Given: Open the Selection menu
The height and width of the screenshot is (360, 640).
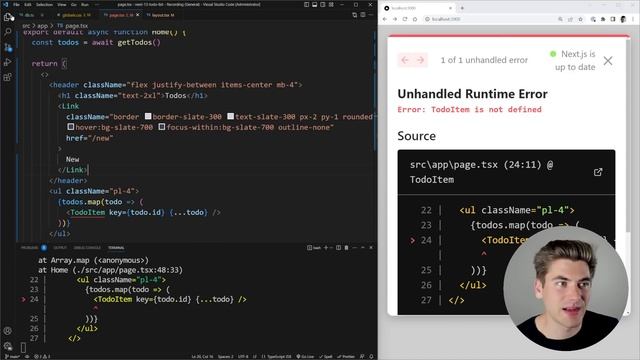Looking at the screenshot, I should pyautogui.click(x=44, y=4).
